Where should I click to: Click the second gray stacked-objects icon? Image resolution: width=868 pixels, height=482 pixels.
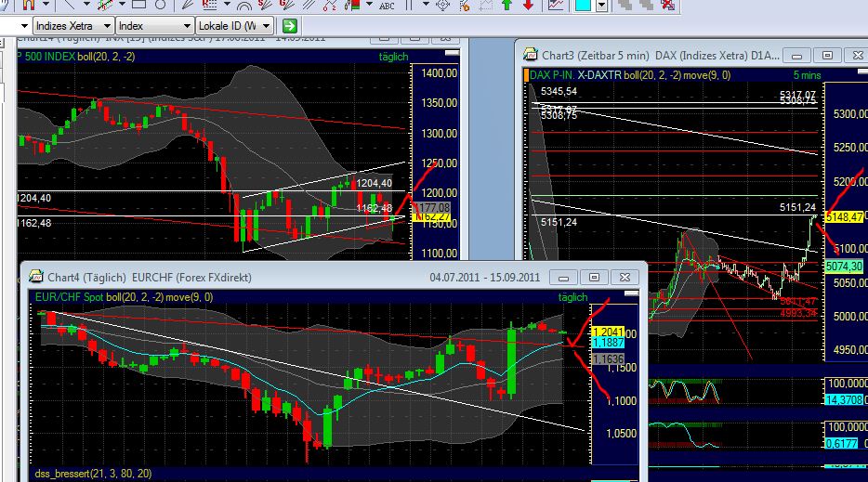[647, 5]
